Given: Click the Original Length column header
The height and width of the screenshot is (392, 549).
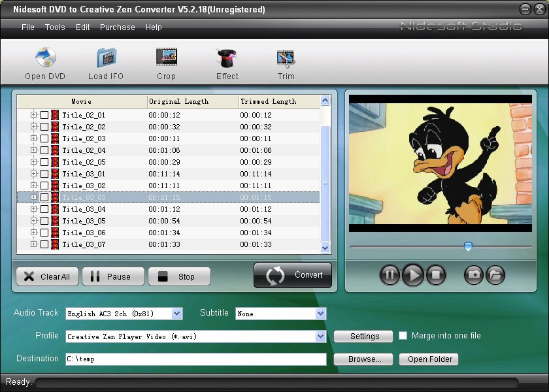Looking at the screenshot, I should 193,101.
